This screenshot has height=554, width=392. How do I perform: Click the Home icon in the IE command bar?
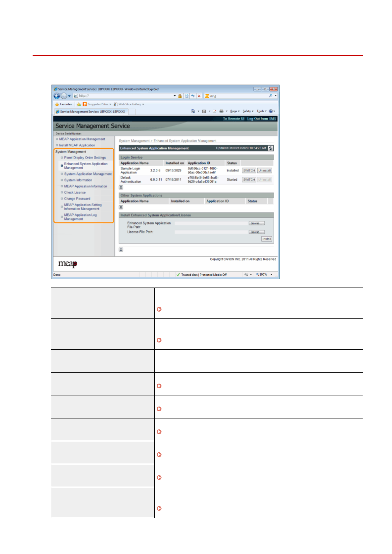[x=193, y=111]
